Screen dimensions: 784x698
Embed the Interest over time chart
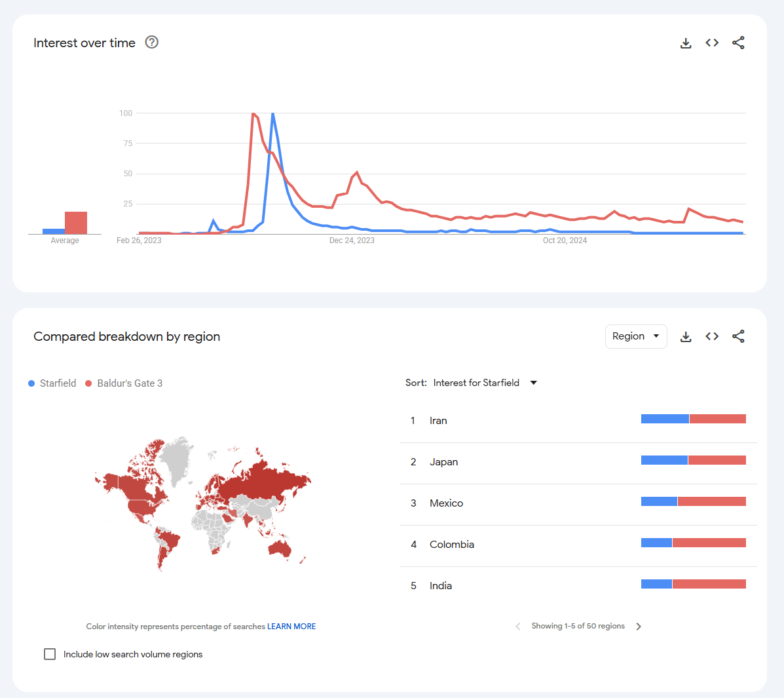click(x=712, y=43)
